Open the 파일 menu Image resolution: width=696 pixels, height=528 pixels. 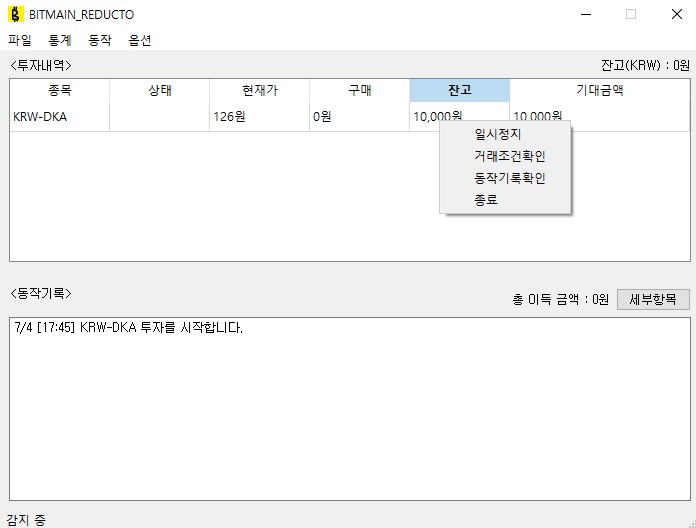(20, 40)
